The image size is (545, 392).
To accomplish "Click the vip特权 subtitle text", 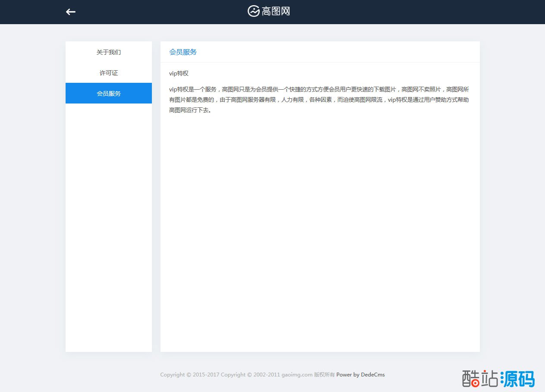I will 179,73.
